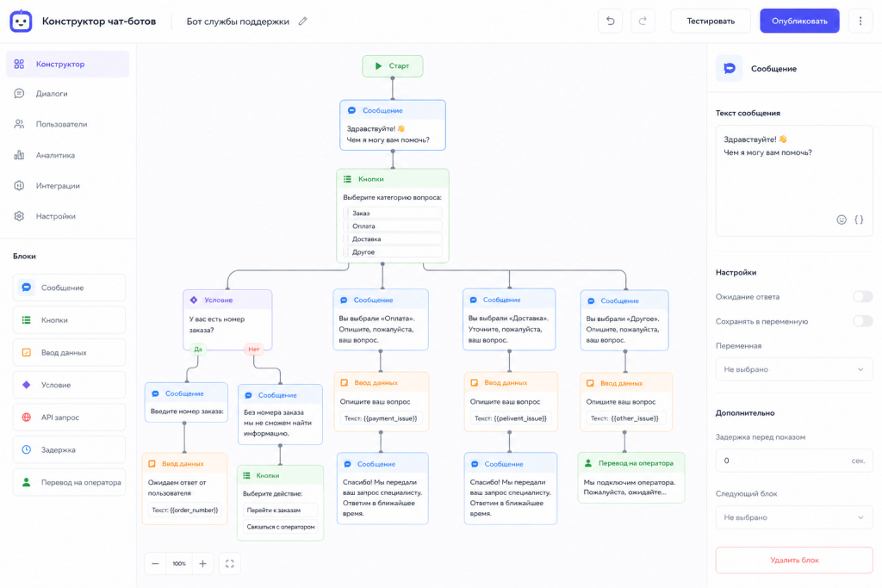Select Доставка option in Кнопки node
Screen dimensions: 882x588
click(x=392, y=239)
